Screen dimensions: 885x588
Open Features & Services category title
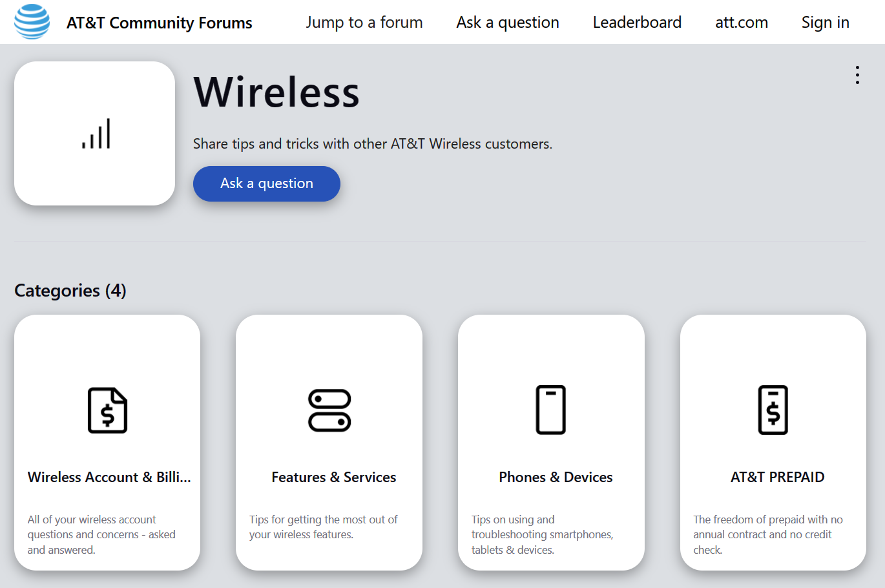(x=334, y=477)
